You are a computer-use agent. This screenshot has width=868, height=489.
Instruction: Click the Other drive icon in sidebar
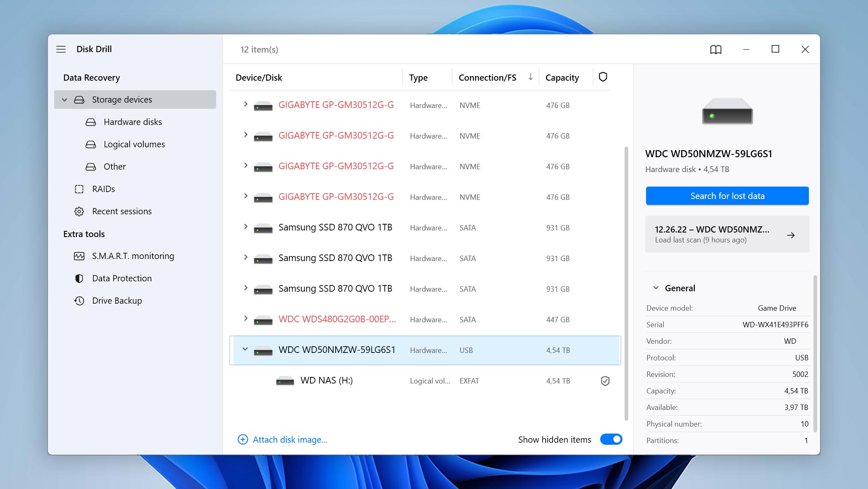click(91, 167)
